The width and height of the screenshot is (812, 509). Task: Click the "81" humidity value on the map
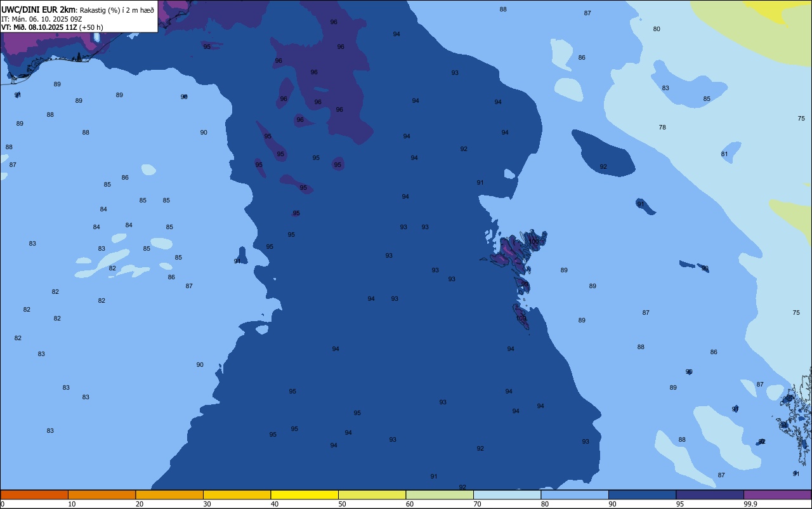pyautogui.click(x=724, y=154)
